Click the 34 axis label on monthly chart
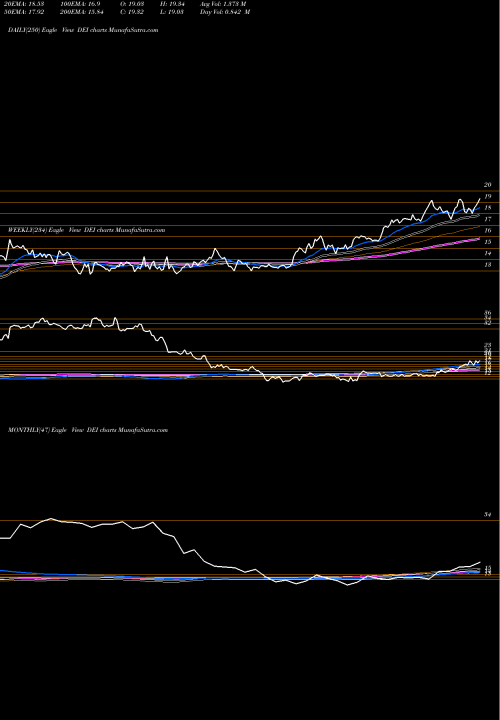 pos(488,515)
